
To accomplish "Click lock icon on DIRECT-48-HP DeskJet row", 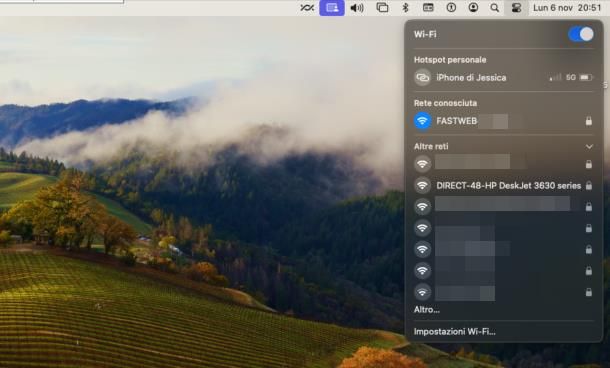I will [589, 186].
